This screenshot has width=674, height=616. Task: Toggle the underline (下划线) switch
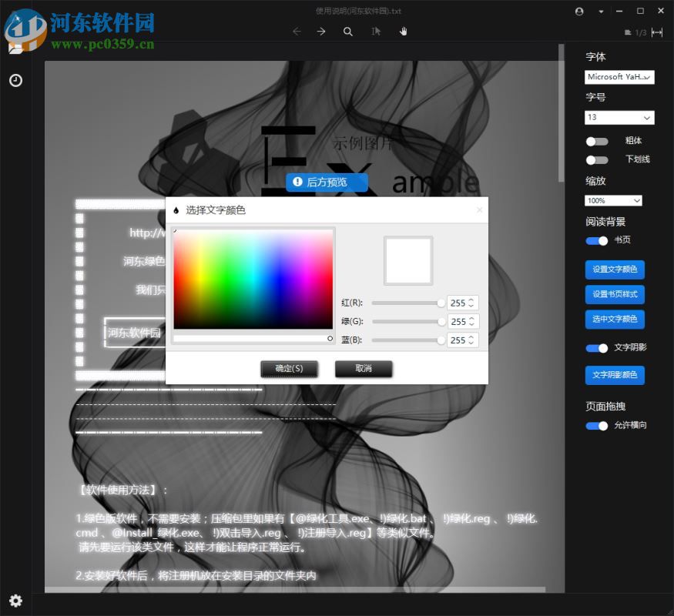tap(597, 160)
